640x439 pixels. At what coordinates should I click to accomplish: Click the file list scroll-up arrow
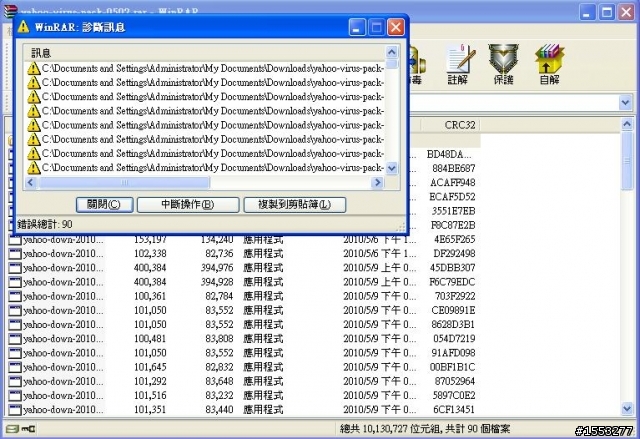[627, 124]
